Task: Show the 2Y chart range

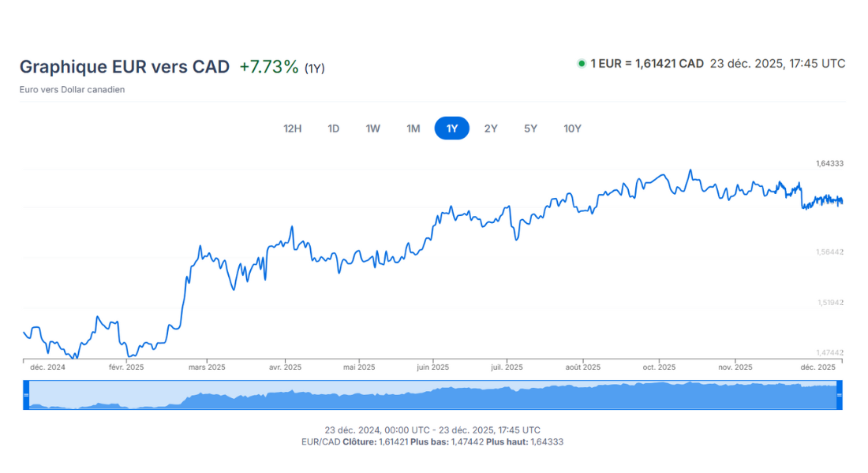Action: click(x=491, y=128)
